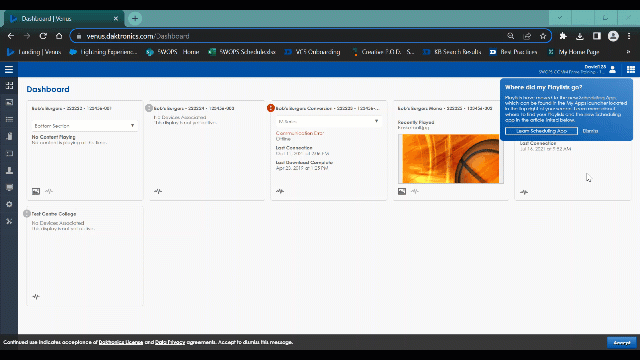This screenshot has height=360, width=640.
Task: Open the My Apps launcher grid
Action: pyautogui.click(x=631, y=70)
